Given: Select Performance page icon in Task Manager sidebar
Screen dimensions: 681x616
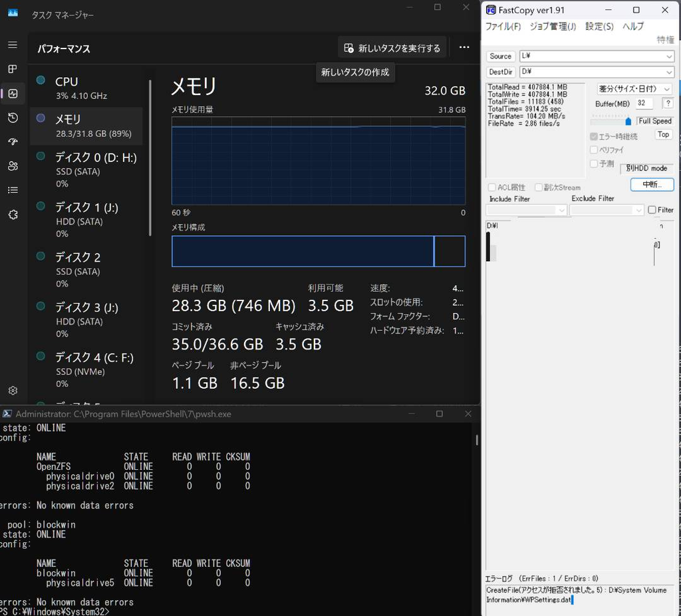Looking at the screenshot, I should (13, 93).
